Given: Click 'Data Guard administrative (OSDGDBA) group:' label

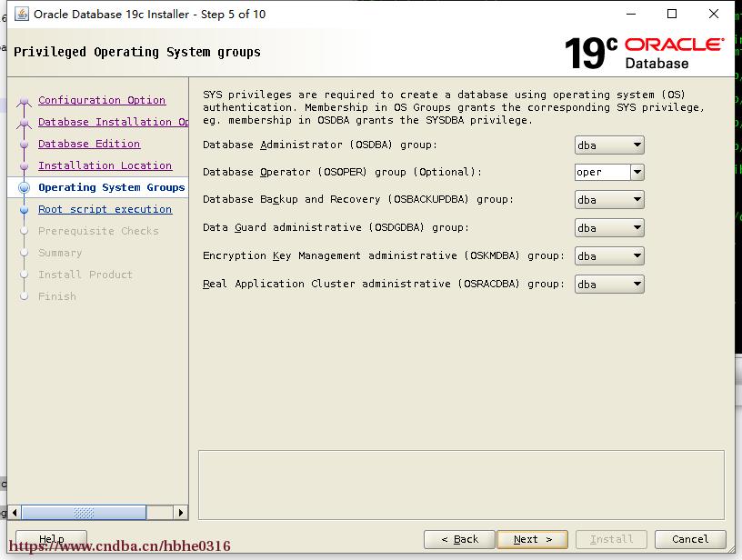Looking at the screenshot, I should [336, 227].
